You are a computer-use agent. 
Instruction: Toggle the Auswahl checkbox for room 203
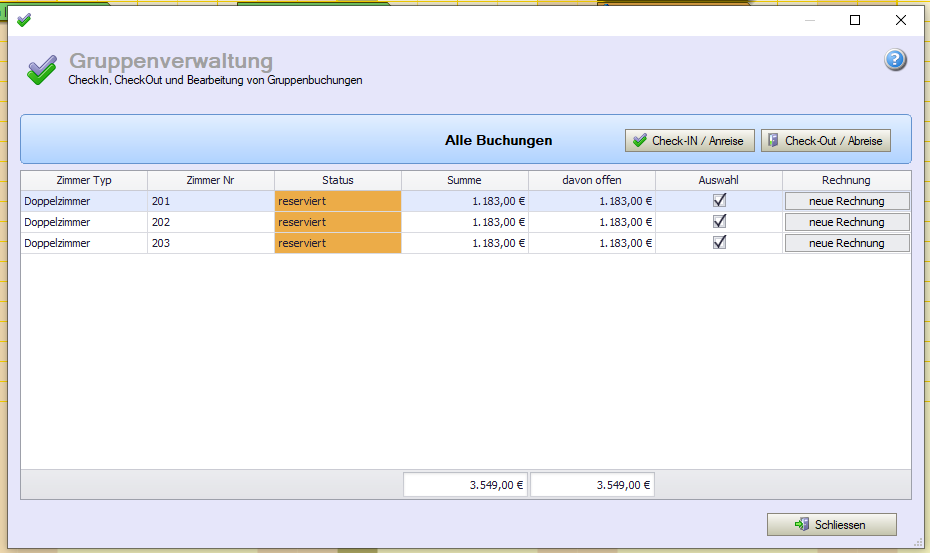pos(719,243)
